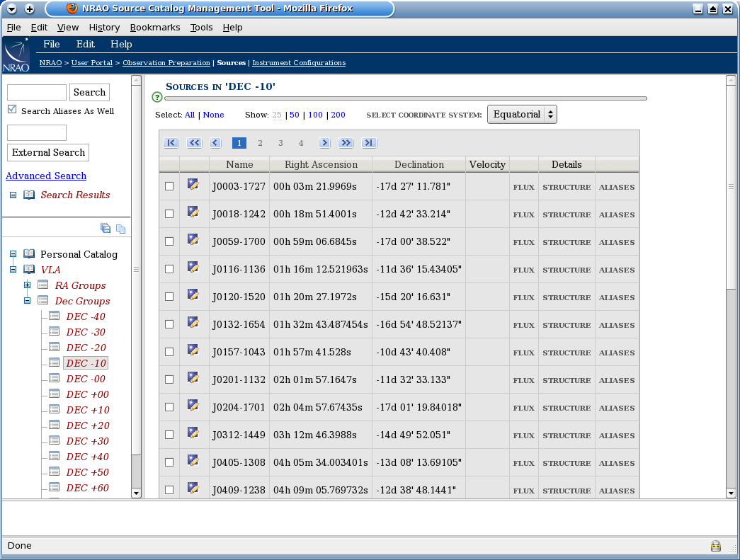Check the row checkbox for J0204-1701
The height and width of the screenshot is (560, 740).
[169, 407]
